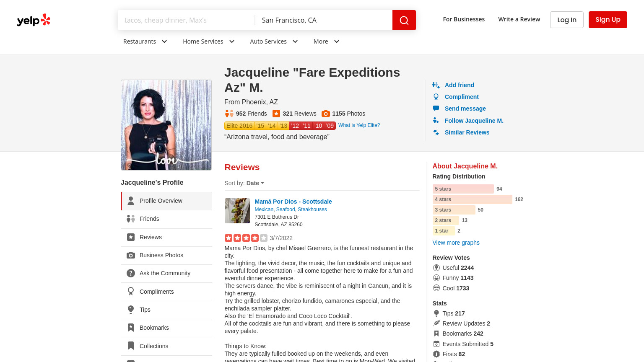The image size is (644, 362).
Task: Click the Profile Overview person icon
Action: pyautogui.click(x=131, y=201)
